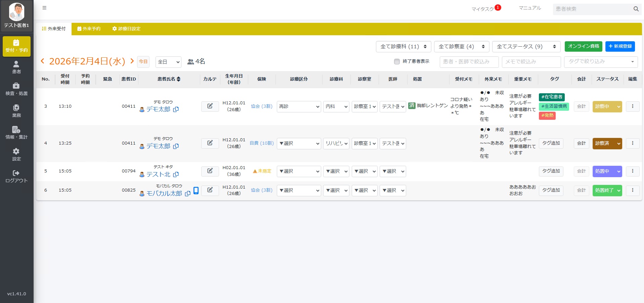644x303 pixels.
Task: Click the ログアウト icon in the sidebar
Action: (x=16, y=173)
